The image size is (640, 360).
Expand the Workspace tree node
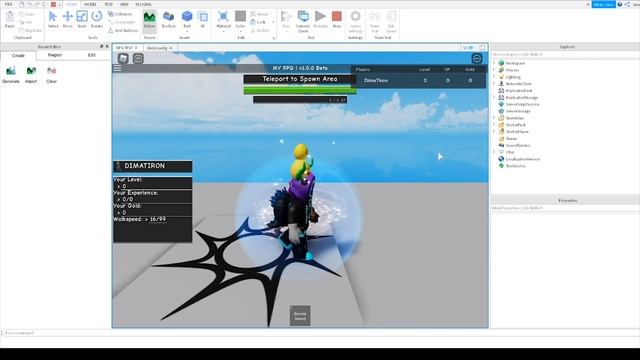[x=494, y=63]
